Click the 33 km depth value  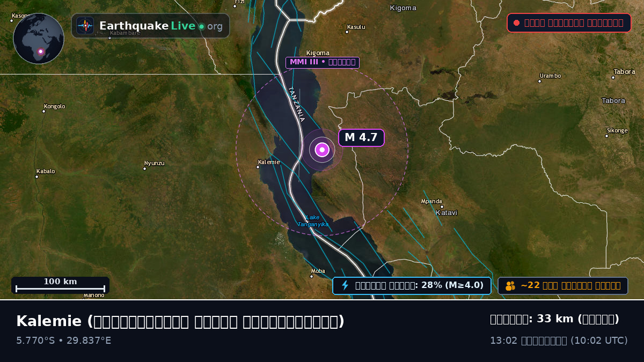coord(556,319)
